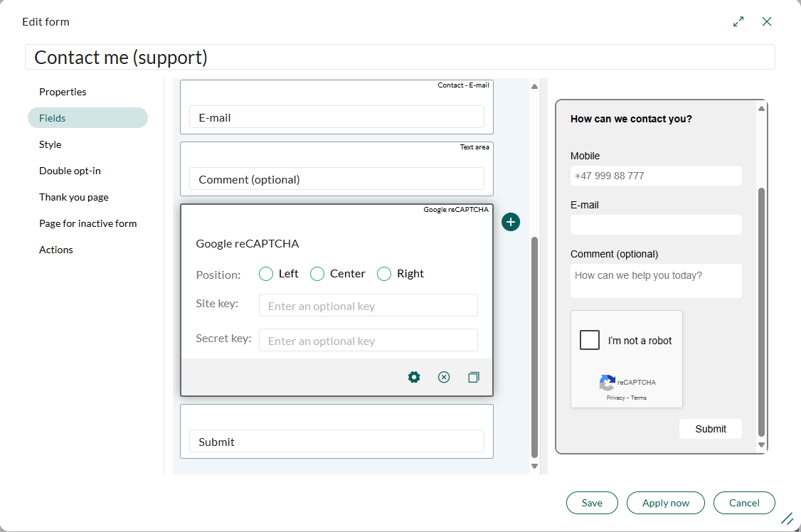Close the Edit form dialog
Viewport: 801px width, 532px height.
pos(767,21)
